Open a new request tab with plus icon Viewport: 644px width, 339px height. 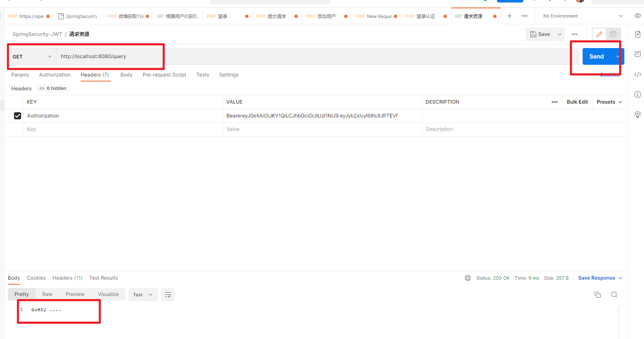click(510, 16)
